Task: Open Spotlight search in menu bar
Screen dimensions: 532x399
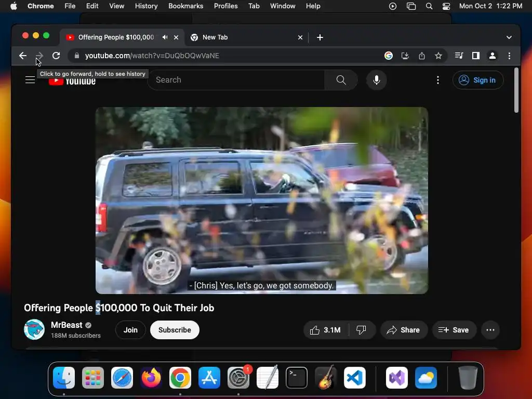Action: (x=429, y=6)
